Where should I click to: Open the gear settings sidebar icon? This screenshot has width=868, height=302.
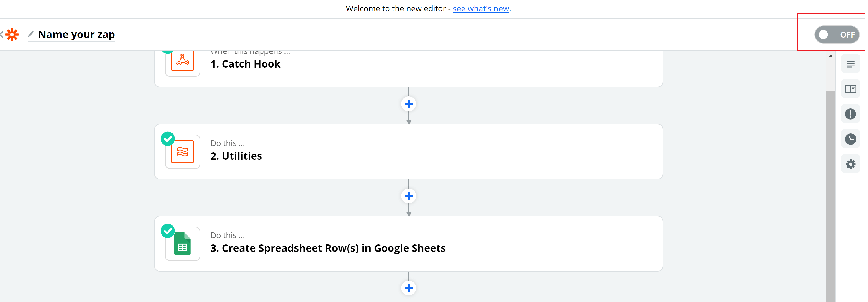850,164
